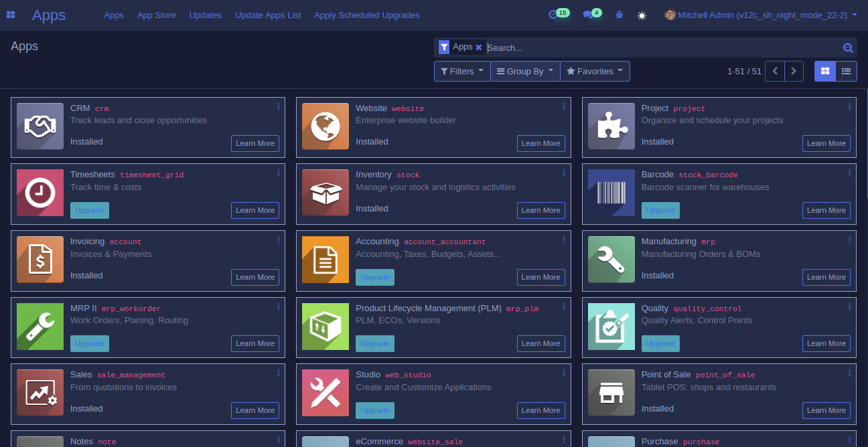
Task: Click the Accounting document app icon
Action: (325, 260)
